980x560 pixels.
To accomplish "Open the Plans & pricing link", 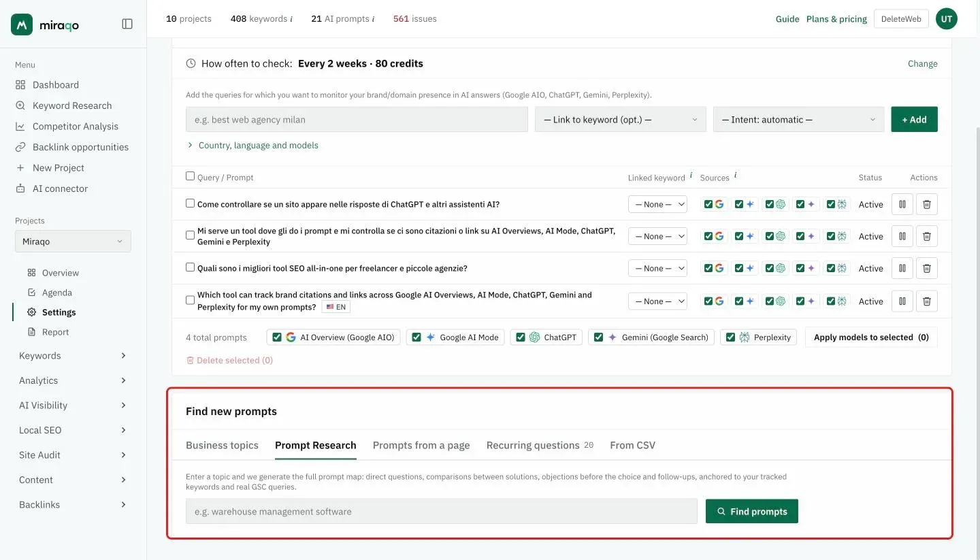I will pos(836,19).
